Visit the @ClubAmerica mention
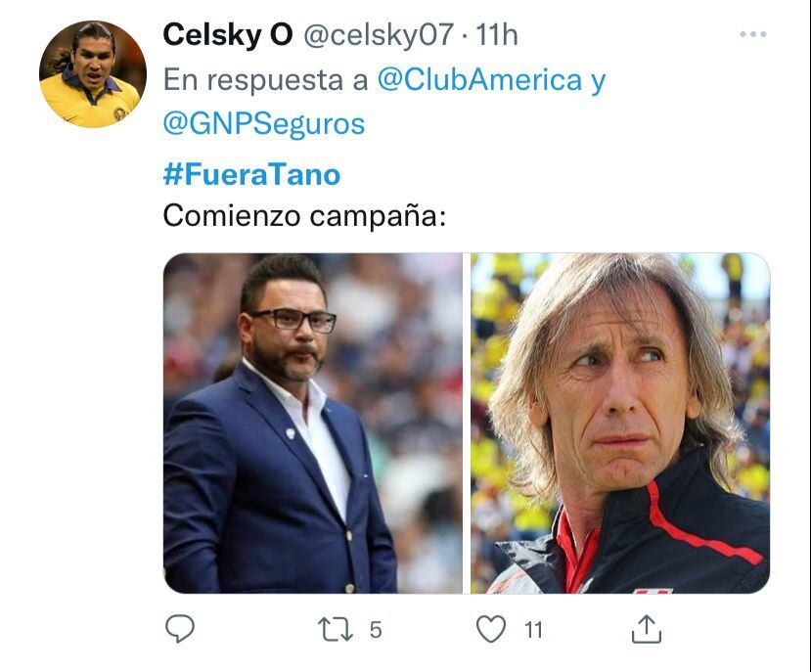Image resolution: width=811 pixels, height=672 pixels. click(x=479, y=80)
